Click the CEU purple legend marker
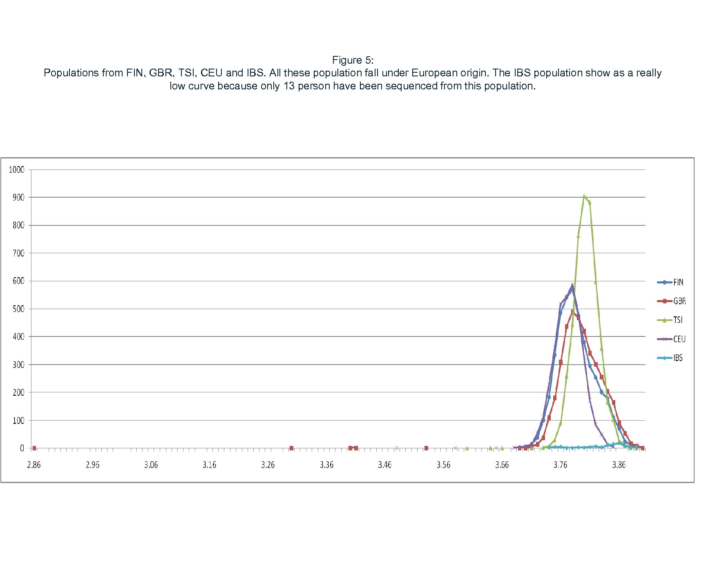 click(665, 339)
